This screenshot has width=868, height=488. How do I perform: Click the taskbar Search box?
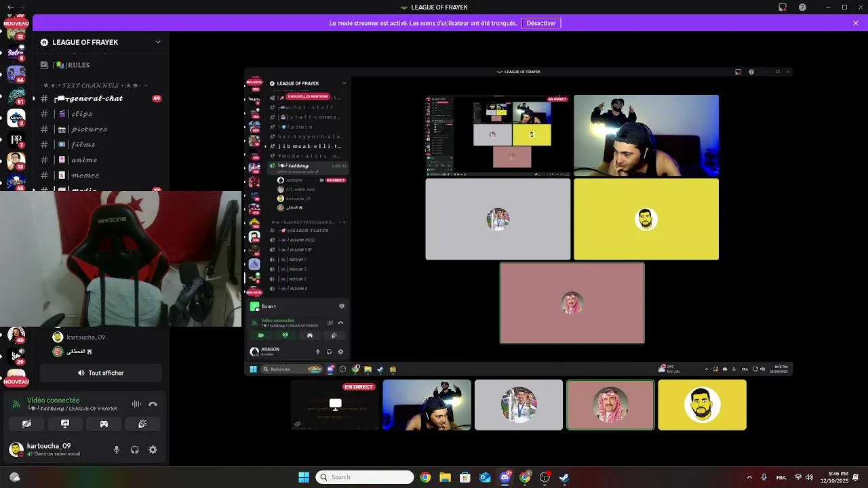click(x=365, y=477)
